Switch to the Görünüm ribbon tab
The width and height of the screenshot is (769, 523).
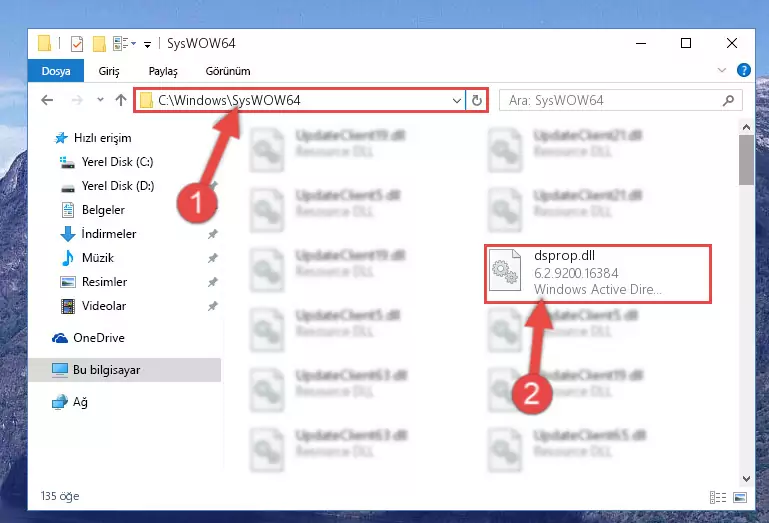[x=228, y=71]
